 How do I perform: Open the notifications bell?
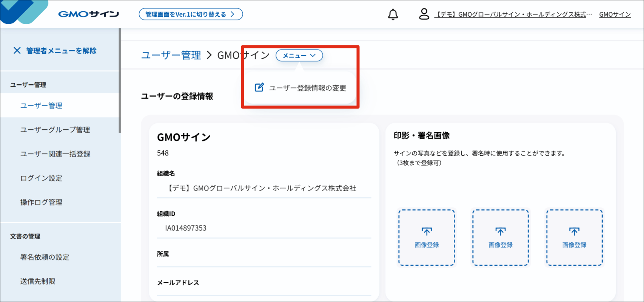(x=393, y=14)
